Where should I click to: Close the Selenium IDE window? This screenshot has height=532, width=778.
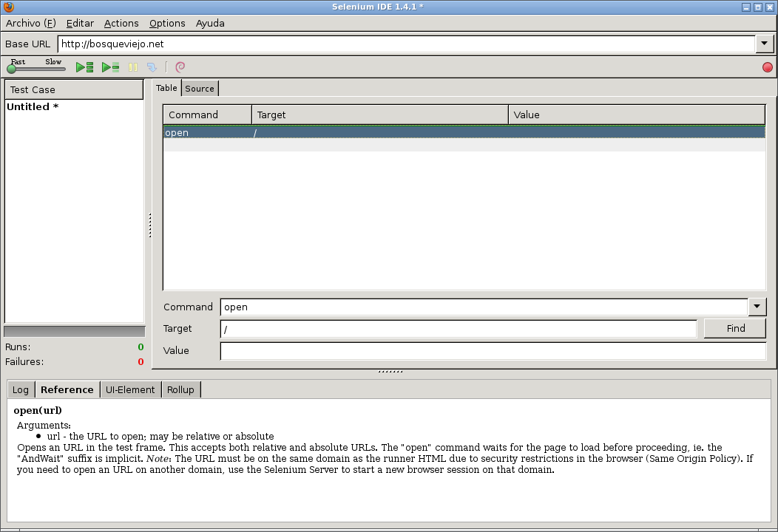770,7
